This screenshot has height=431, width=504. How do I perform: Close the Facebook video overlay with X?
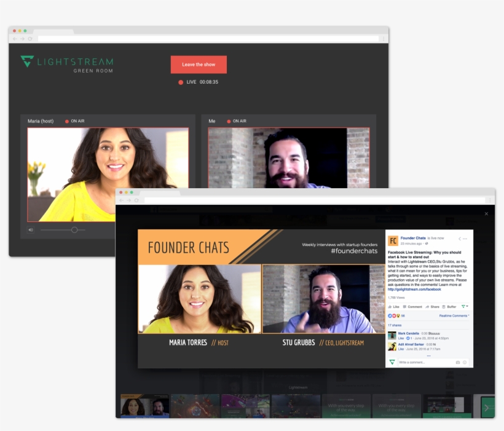point(486,213)
